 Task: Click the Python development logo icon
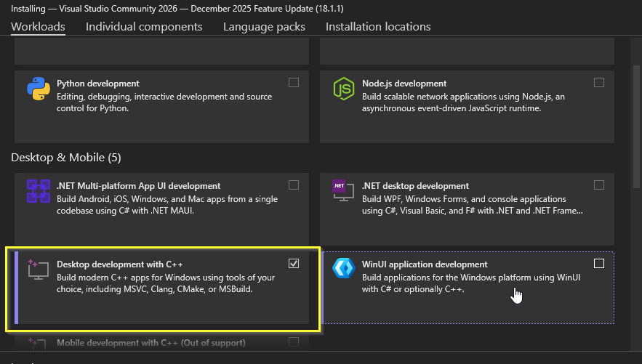(38, 89)
